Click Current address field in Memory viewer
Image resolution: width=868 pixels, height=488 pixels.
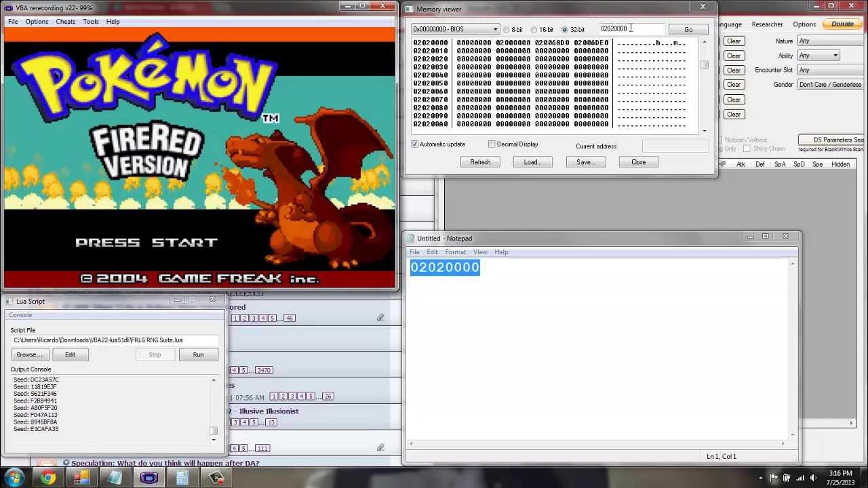point(675,146)
